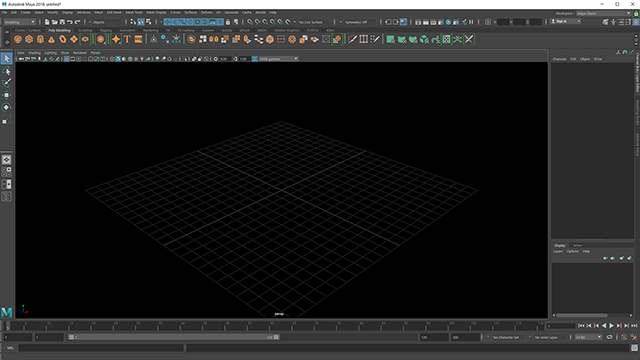Open the sRGB gamma view transform dropdown
This screenshot has width=640, height=360.
278,59
